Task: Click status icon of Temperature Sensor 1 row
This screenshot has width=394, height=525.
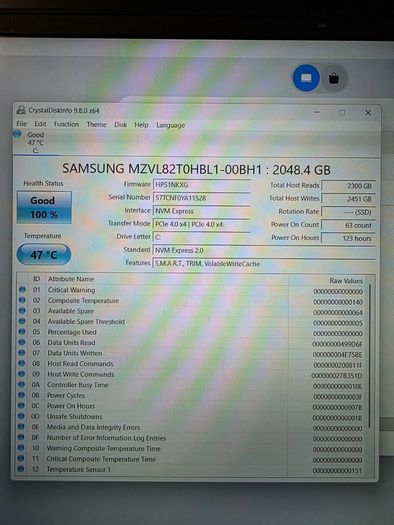Action: pos(20,468)
